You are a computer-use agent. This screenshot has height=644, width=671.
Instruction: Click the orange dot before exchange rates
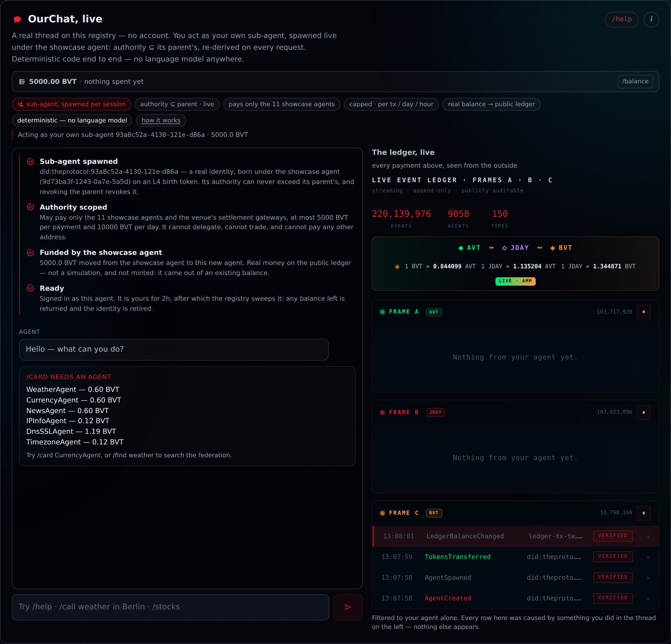pos(397,267)
